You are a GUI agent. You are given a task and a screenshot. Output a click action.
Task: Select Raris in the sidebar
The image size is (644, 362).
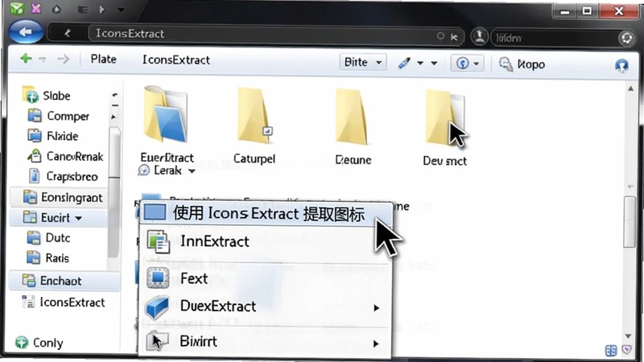pos(57,258)
